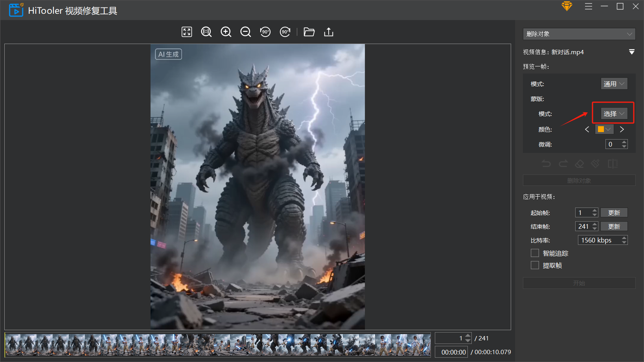Image resolution: width=644 pixels, height=362 pixels.
Task: Rotate the video 90° clockwise
Action: [285, 32]
